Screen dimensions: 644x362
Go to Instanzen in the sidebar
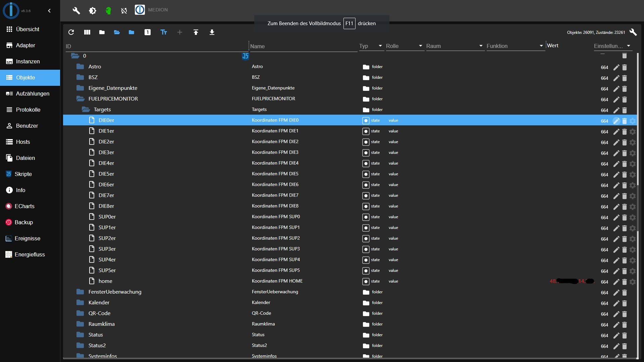(28, 61)
